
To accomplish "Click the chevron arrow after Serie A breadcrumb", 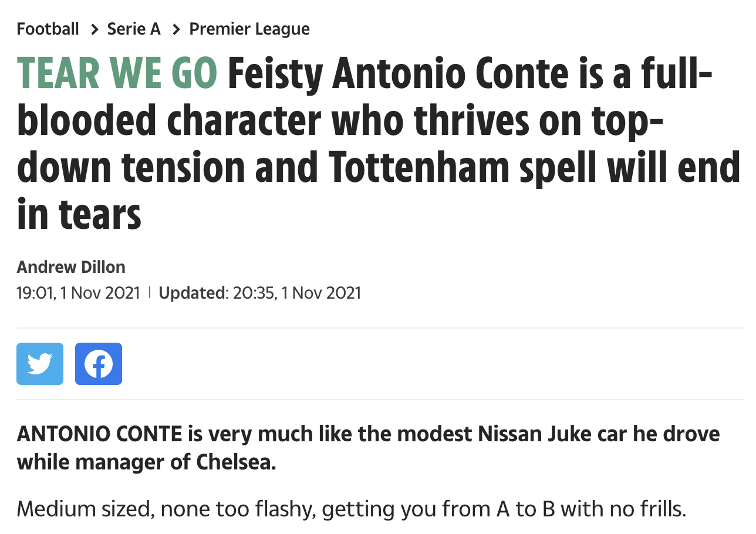I will click(176, 29).
